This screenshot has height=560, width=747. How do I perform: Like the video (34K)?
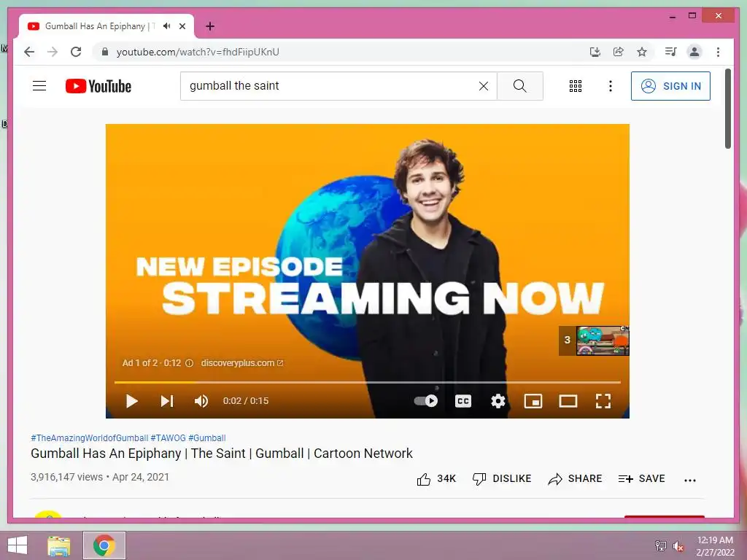tap(436, 479)
